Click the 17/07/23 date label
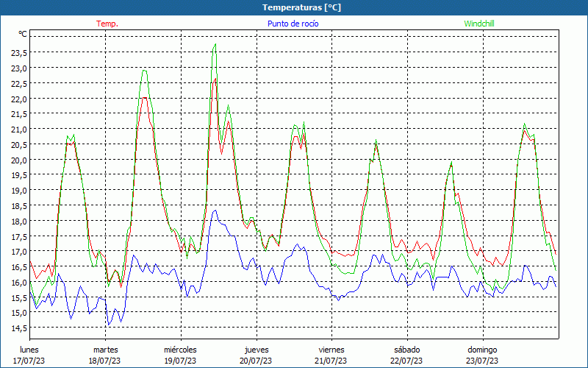This screenshot has width=588, height=368. 29,361
